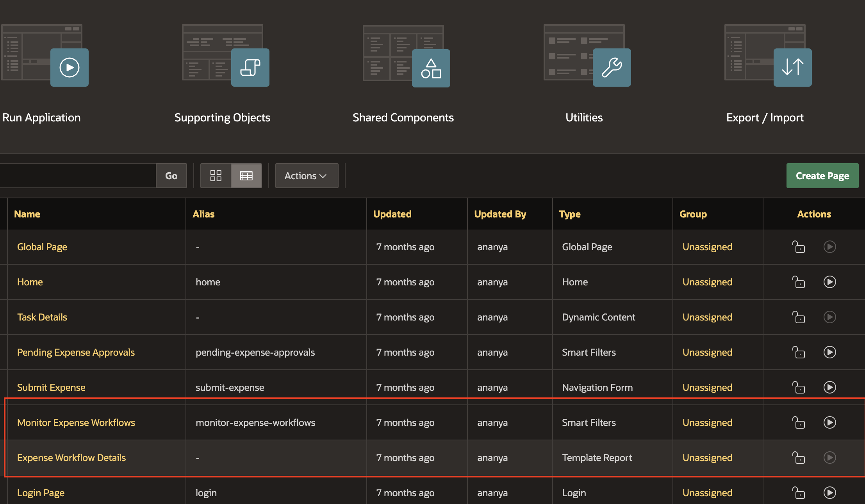Image resolution: width=865 pixels, height=504 pixels.
Task: Open Supporting Objects
Action: point(250,67)
